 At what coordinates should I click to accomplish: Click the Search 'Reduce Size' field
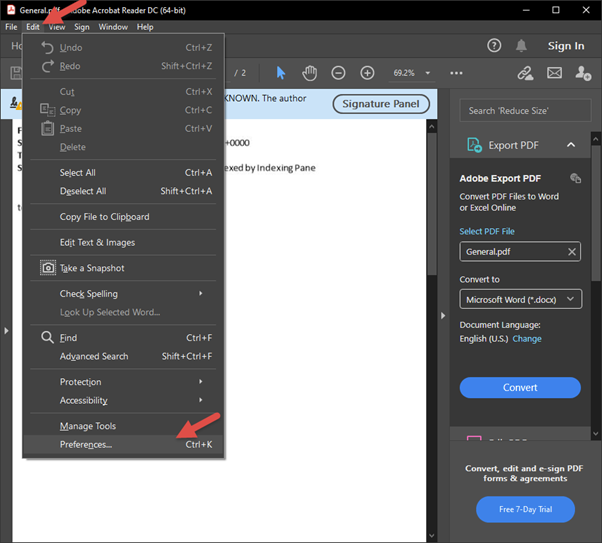[525, 111]
